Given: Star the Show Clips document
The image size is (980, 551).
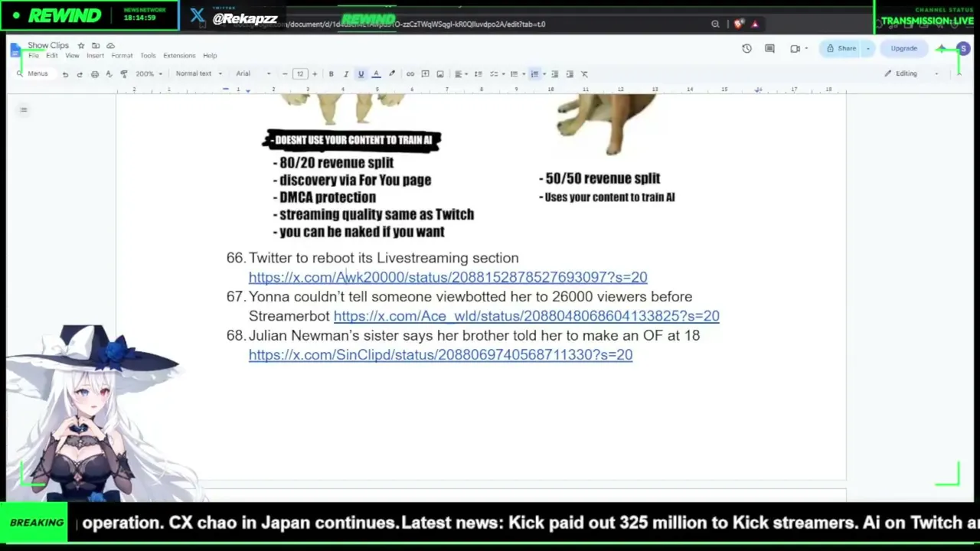Looking at the screenshot, I should pyautogui.click(x=81, y=46).
